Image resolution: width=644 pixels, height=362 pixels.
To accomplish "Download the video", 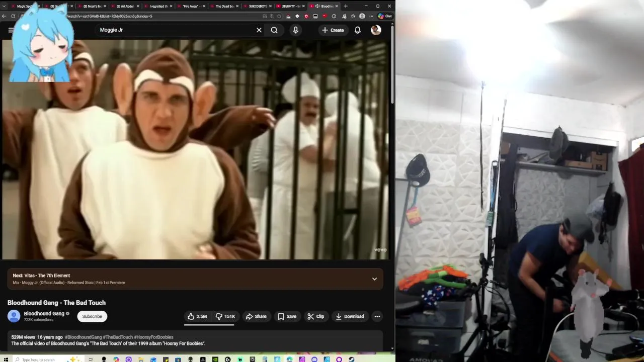I will pos(350,316).
